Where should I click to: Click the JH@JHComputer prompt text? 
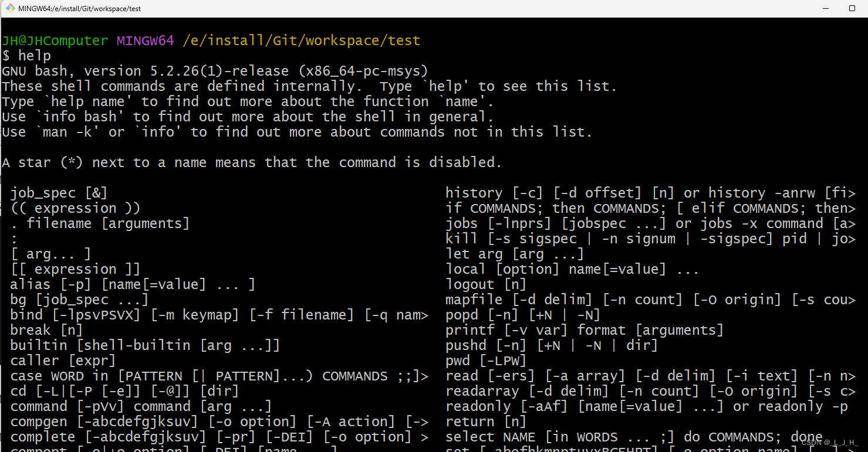55,40
